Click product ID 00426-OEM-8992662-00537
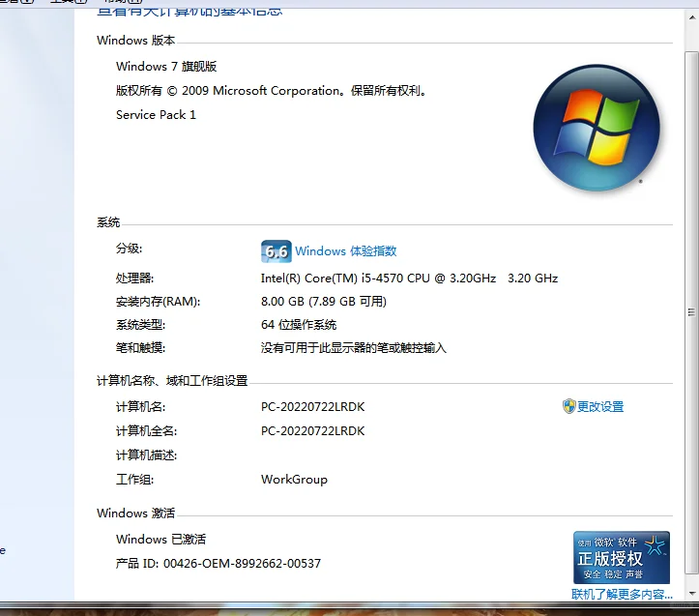699x616 pixels. click(x=242, y=564)
